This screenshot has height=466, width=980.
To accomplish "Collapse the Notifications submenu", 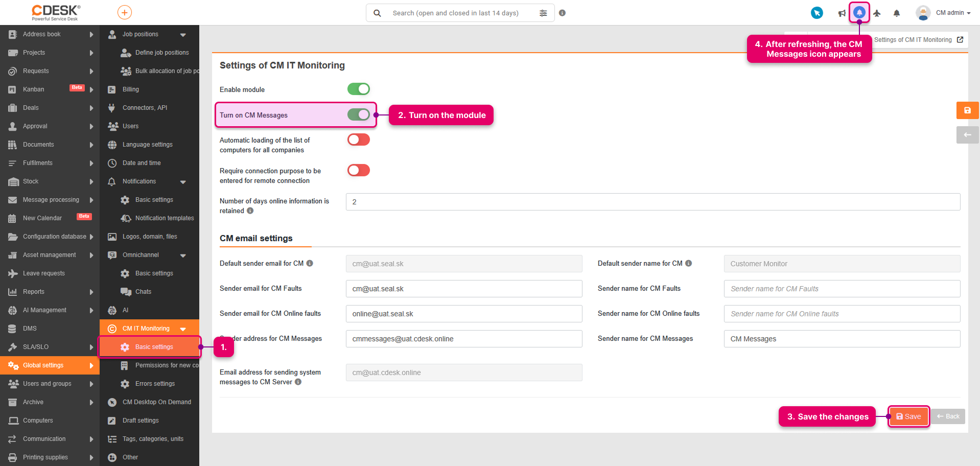I will tap(183, 182).
